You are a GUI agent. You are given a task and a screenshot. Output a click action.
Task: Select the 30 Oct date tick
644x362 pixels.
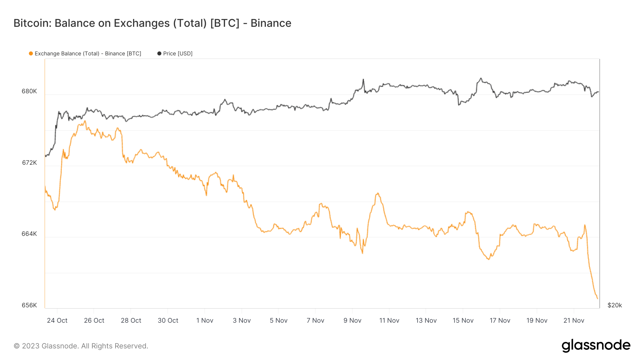[168, 321]
